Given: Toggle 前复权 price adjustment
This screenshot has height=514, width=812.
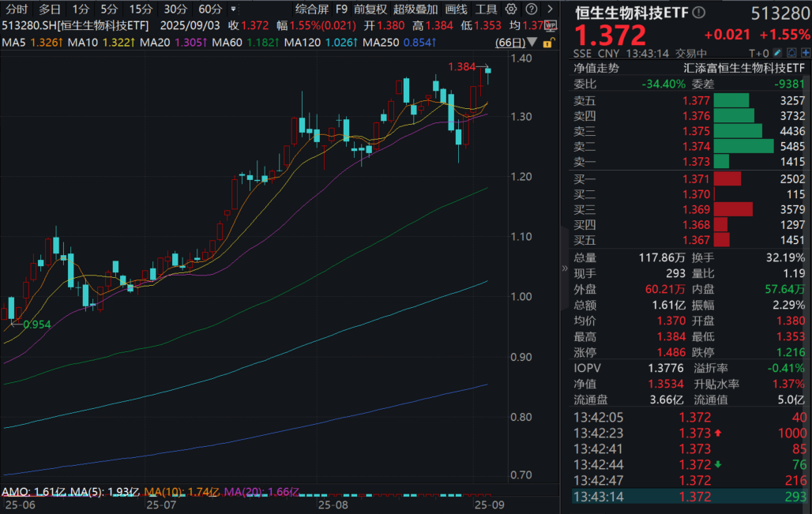Looking at the screenshot, I should click(x=370, y=9).
